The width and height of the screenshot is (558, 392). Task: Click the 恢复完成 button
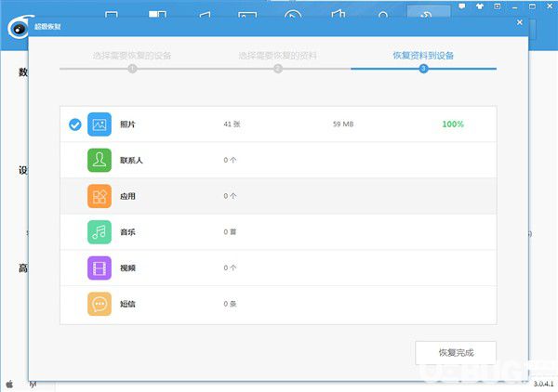(456, 353)
